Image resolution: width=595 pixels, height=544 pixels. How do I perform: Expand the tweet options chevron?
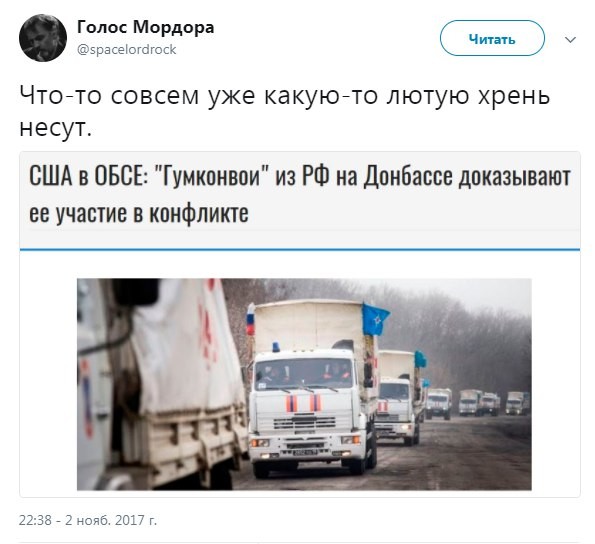coord(570,39)
